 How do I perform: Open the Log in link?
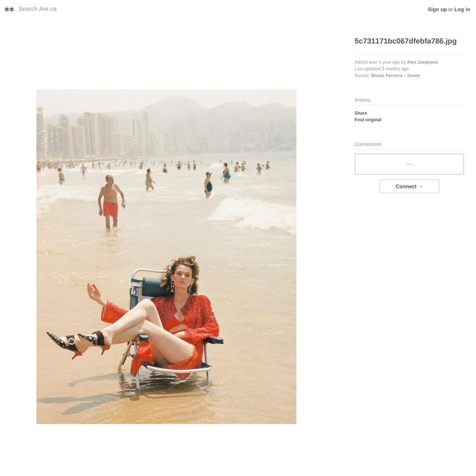pyautogui.click(x=462, y=10)
